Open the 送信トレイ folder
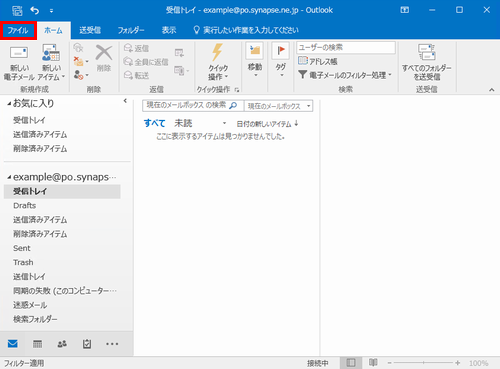This screenshot has width=500, height=369. click(x=29, y=276)
